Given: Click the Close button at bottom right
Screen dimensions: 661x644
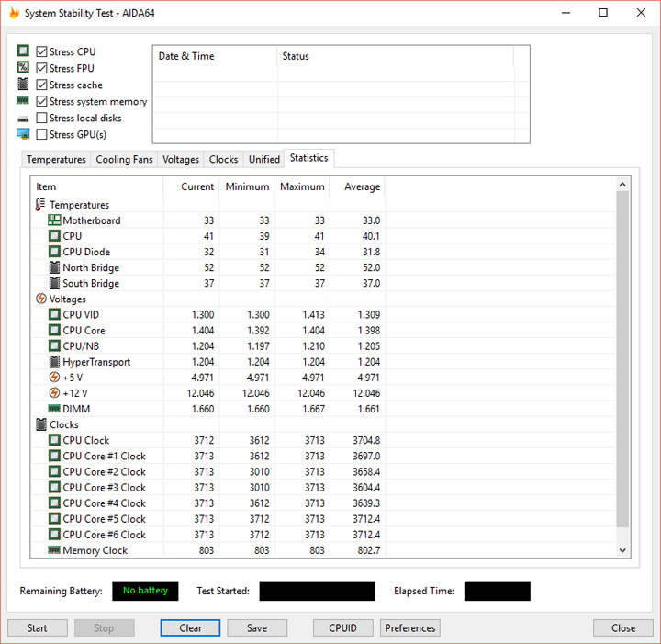Looking at the screenshot, I should [623, 628].
